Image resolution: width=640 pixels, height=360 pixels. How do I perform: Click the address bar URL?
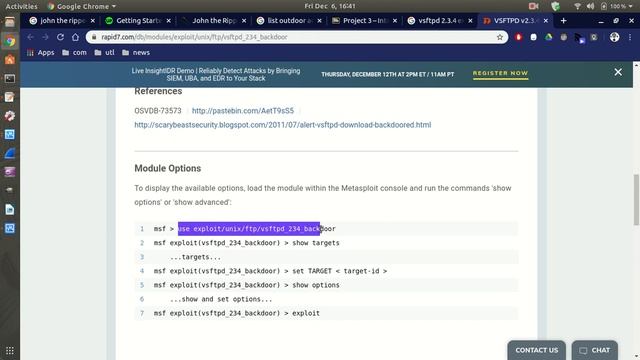click(x=194, y=37)
